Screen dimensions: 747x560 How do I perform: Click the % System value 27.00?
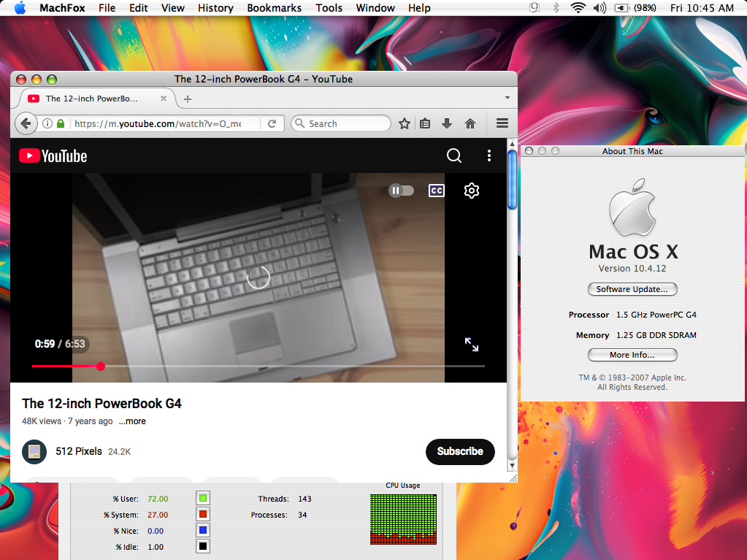(x=158, y=515)
